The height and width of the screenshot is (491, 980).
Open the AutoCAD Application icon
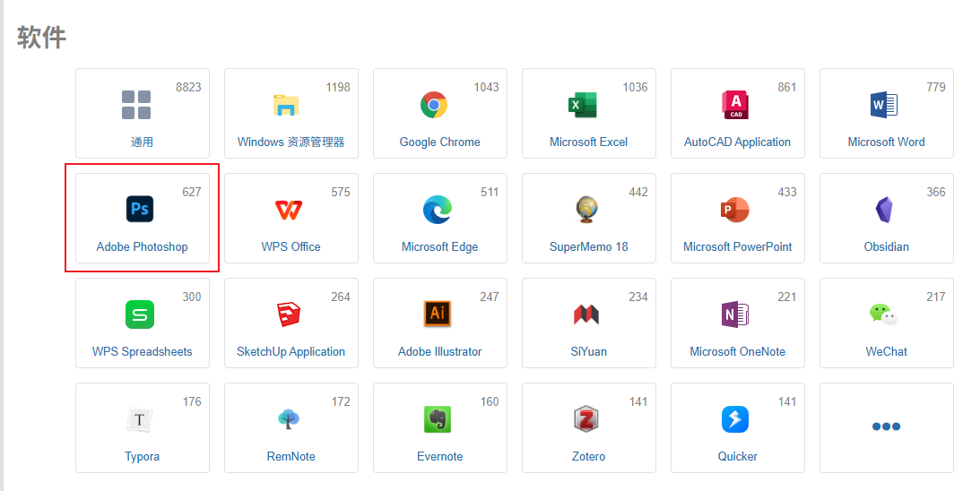point(735,104)
